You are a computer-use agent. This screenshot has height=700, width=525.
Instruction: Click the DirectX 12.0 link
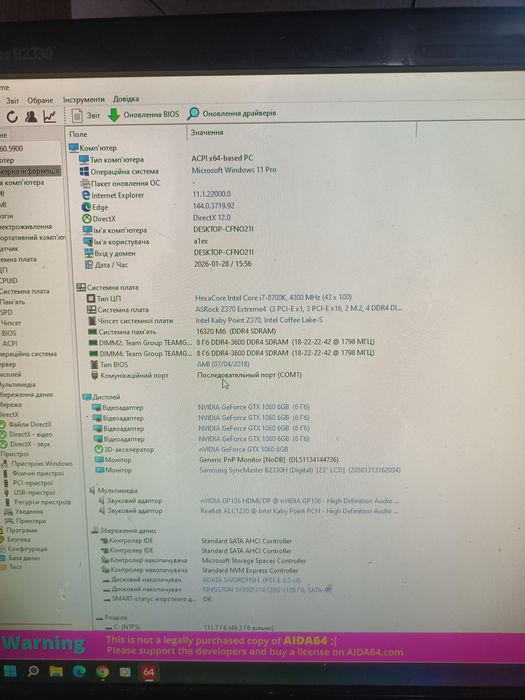pos(212,217)
